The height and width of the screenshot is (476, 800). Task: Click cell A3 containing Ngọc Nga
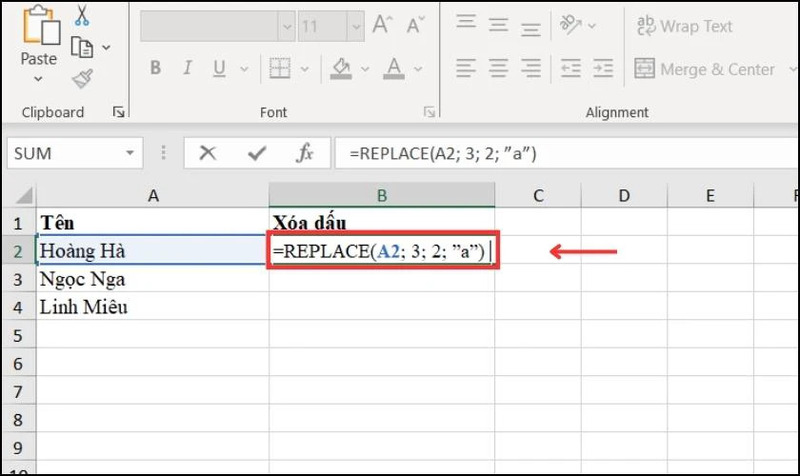click(150, 278)
